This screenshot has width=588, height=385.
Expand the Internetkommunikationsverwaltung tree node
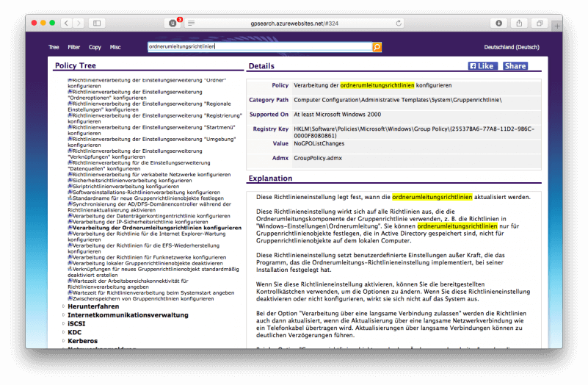[x=63, y=314]
